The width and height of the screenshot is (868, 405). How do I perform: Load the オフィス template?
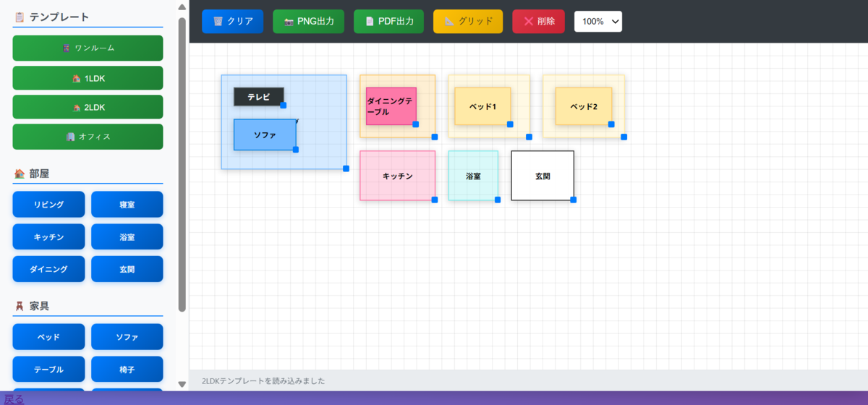88,137
